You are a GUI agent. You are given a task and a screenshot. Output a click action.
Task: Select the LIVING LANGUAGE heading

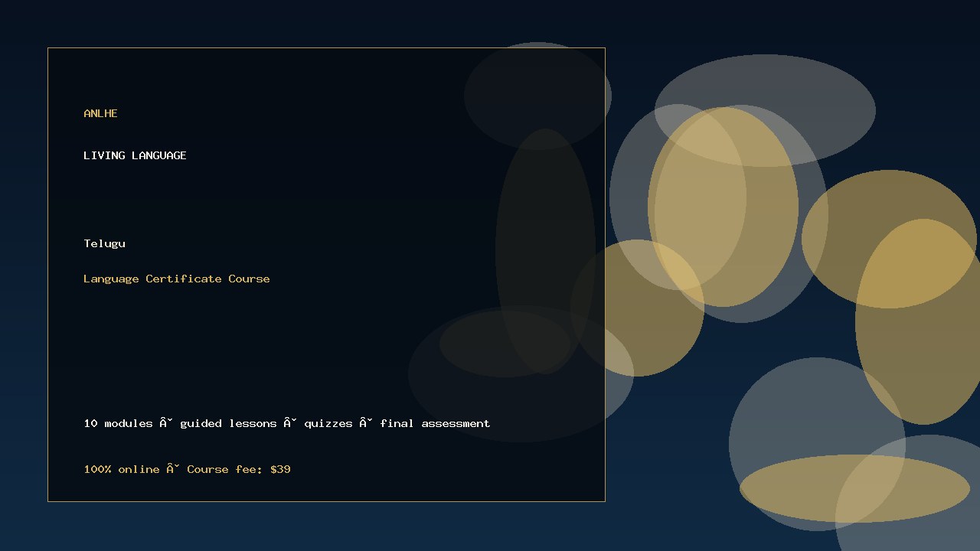[x=135, y=155]
